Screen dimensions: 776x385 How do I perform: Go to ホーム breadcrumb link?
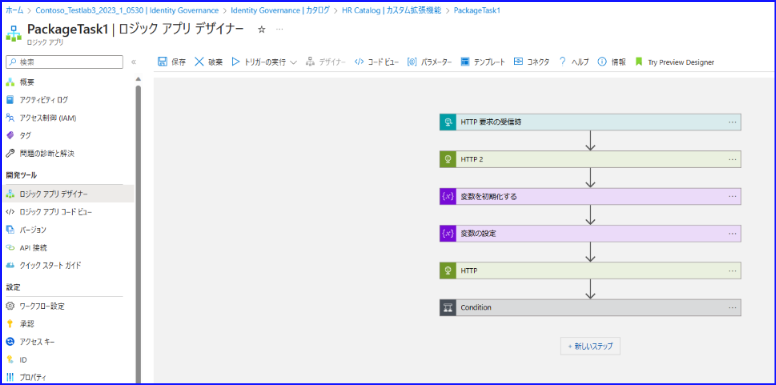coord(14,10)
